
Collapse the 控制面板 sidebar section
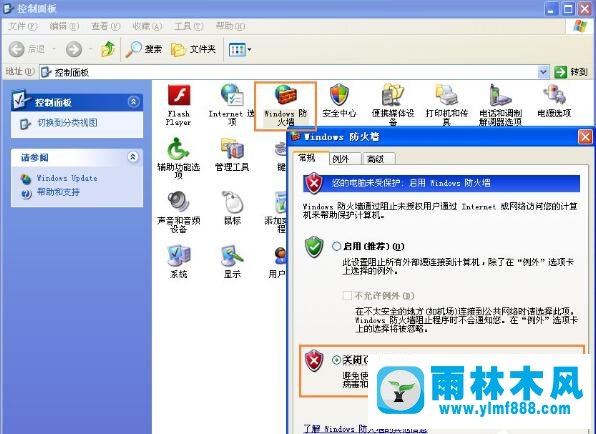coord(133,102)
